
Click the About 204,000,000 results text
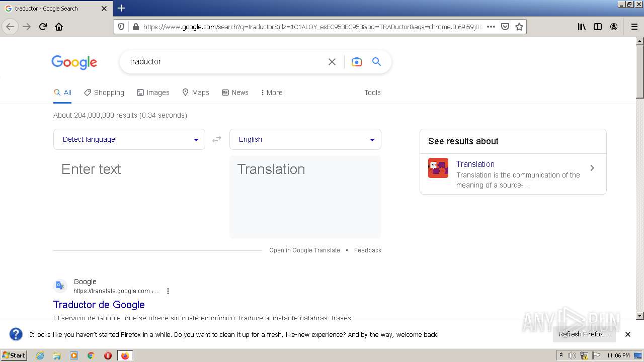(120, 115)
